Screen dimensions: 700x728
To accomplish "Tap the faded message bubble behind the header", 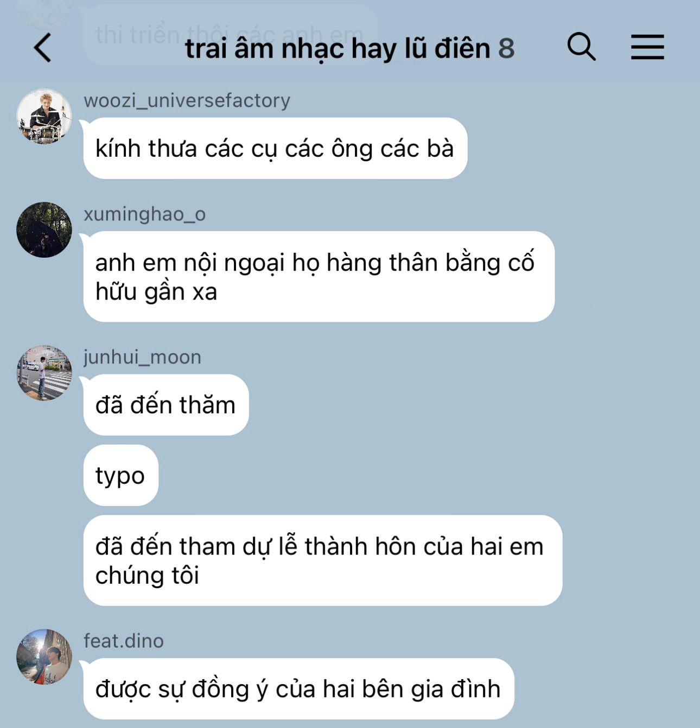I will click(230, 34).
